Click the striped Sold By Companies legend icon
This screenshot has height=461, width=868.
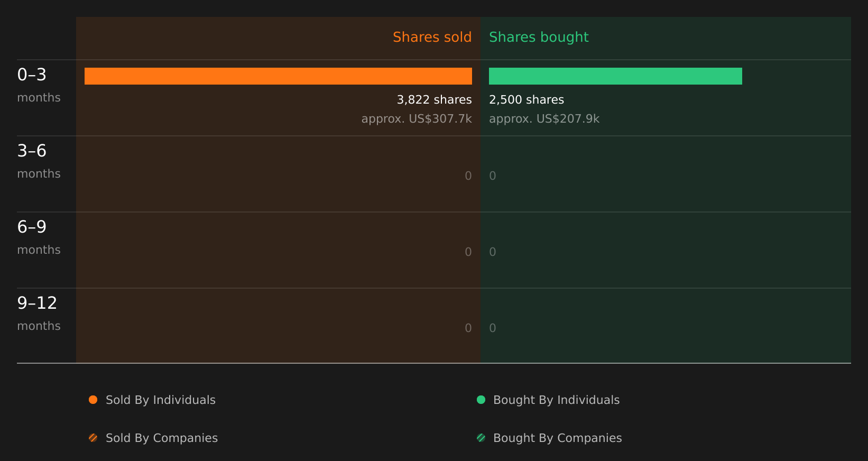[93, 438]
